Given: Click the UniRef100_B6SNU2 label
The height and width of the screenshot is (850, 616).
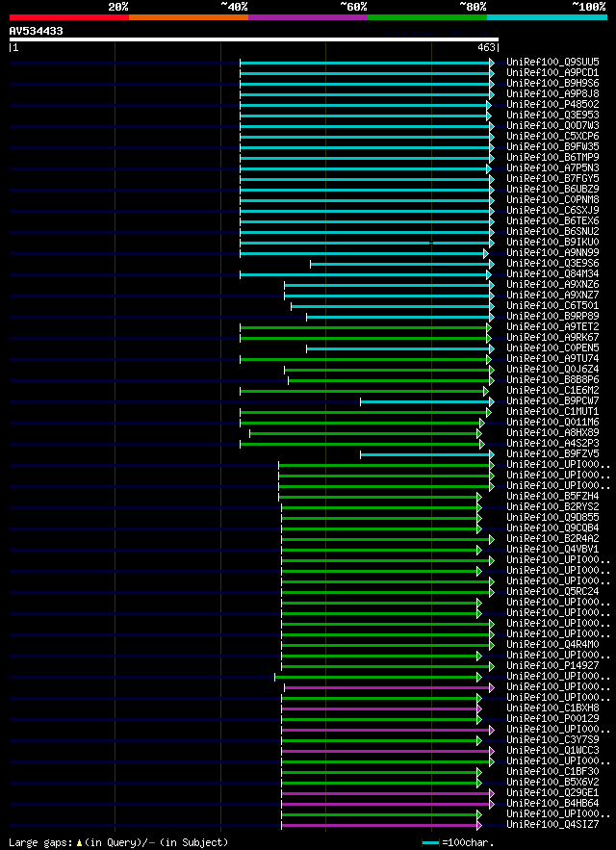Looking at the screenshot, I should point(552,231).
